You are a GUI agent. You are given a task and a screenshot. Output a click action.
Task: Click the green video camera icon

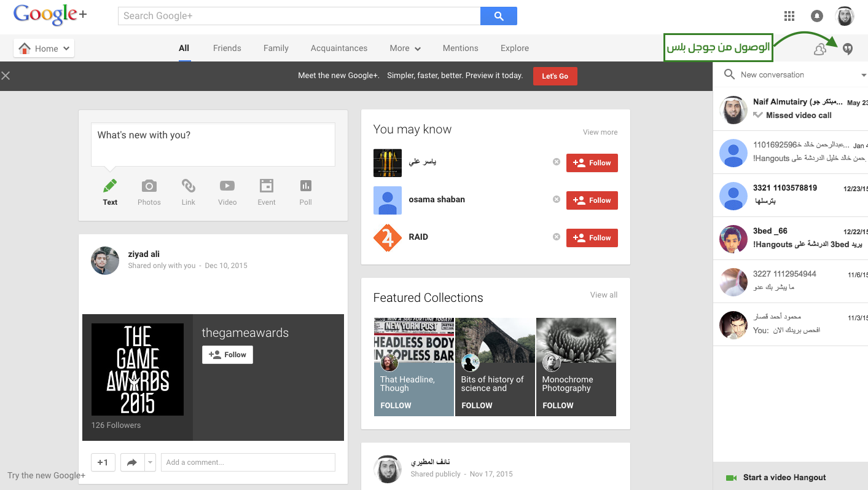click(731, 478)
